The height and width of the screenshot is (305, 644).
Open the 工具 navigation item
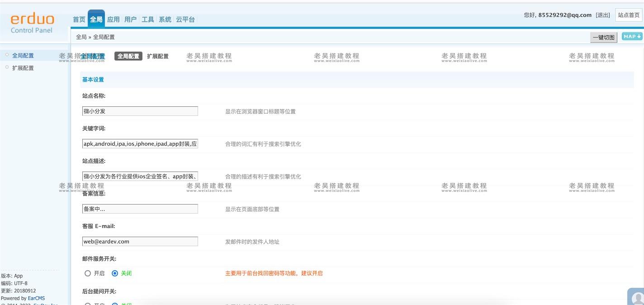[x=147, y=19]
